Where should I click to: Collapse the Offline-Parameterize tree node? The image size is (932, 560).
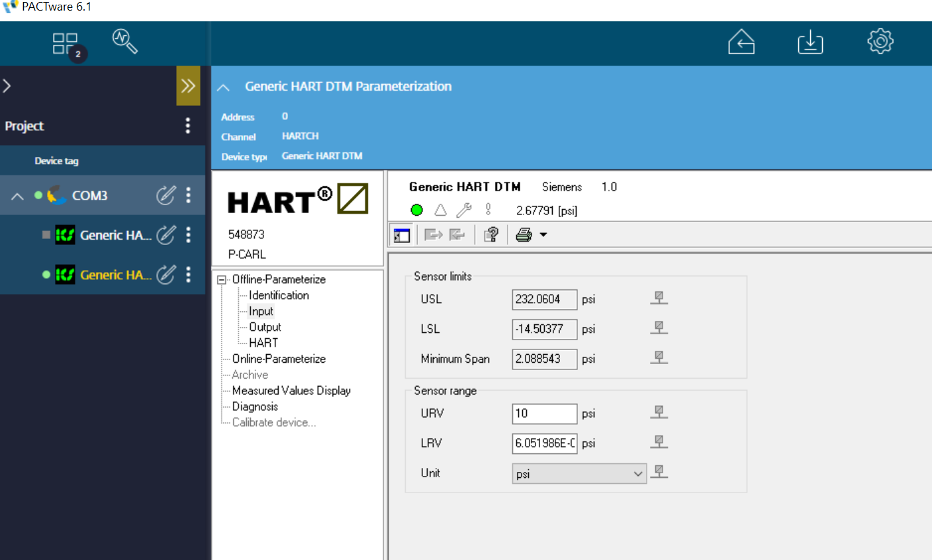tap(222, 280)
